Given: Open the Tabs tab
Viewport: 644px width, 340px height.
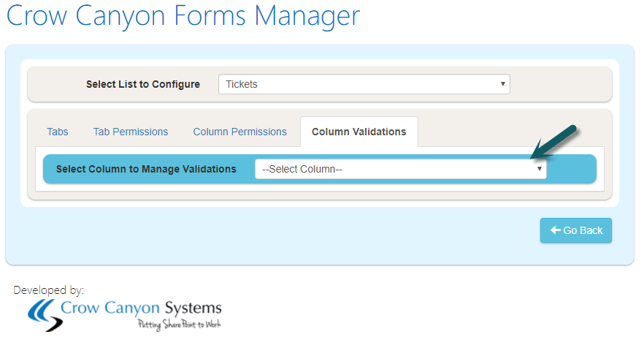Looking at the screenshot, I should click(x=58, y=132).
